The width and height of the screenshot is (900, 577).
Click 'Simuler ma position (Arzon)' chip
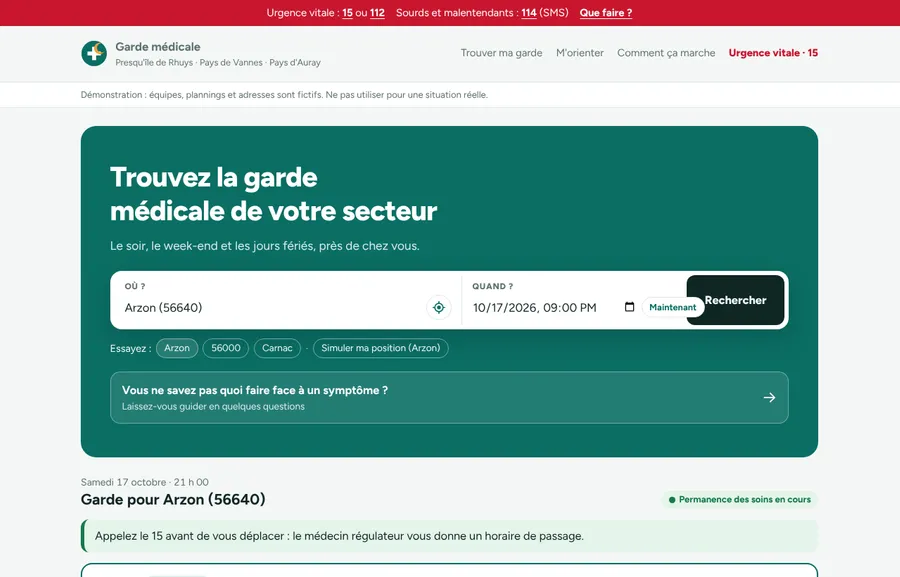pos(381,348)
